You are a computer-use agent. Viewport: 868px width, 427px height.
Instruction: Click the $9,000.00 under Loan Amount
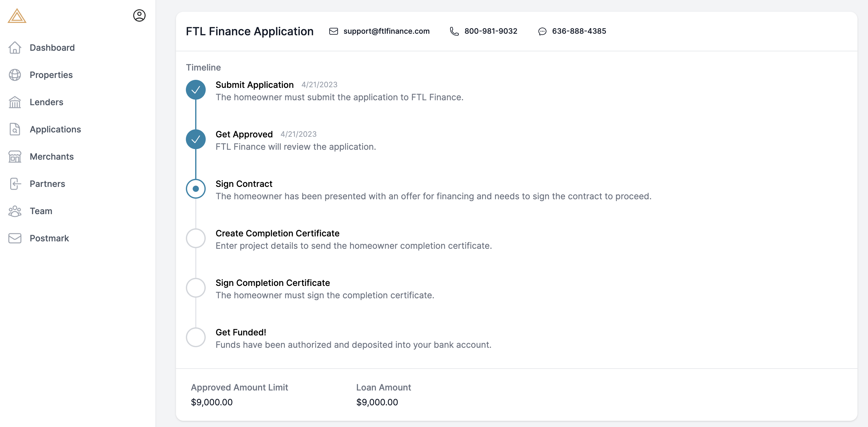pos(377,403)
